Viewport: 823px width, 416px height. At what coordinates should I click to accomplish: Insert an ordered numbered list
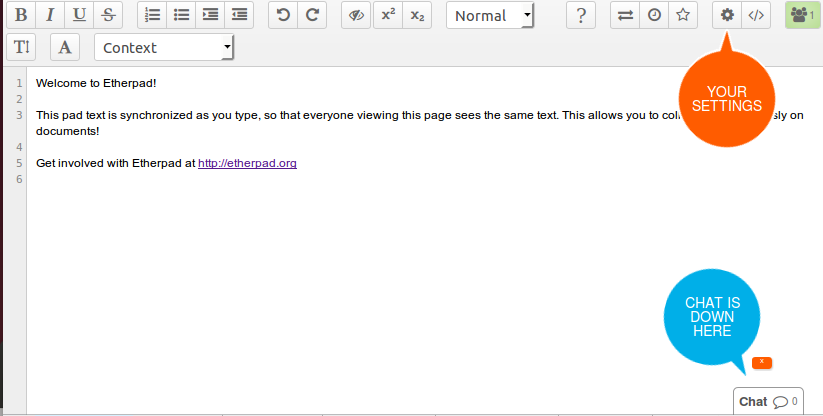pos(152,15)
